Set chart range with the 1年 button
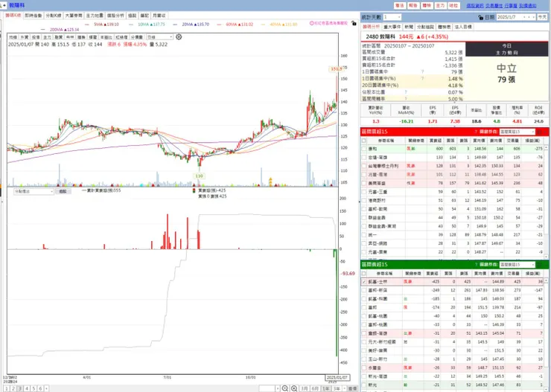Viewport: 551px width, 392px height. 326,388
